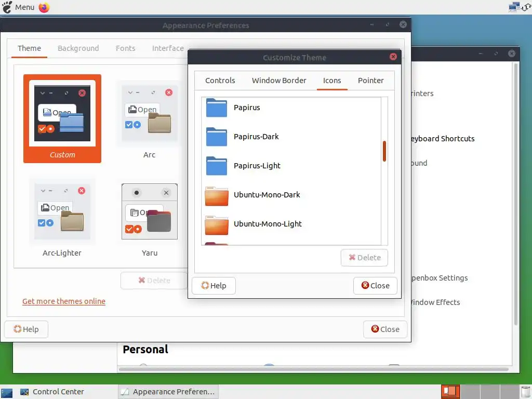Choose the Arc theme thumbnail

coord(149,119)
